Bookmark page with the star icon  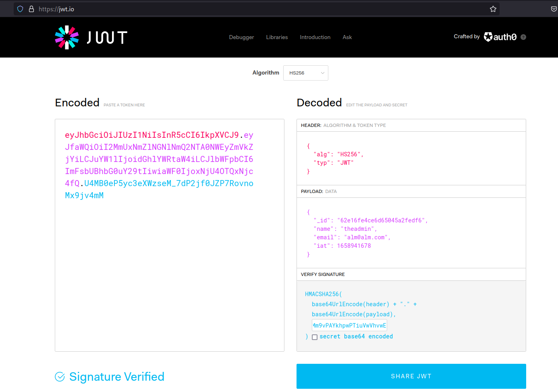[493, 9]
